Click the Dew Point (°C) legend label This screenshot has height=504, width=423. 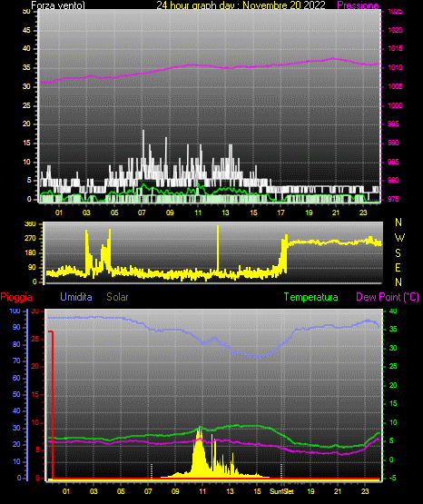pyautogui.click(x=388, y=297)
